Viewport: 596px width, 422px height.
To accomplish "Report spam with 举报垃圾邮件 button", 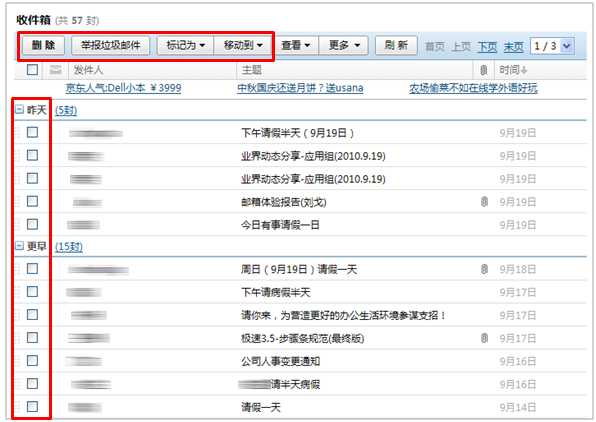I will [x=111, y=46].
